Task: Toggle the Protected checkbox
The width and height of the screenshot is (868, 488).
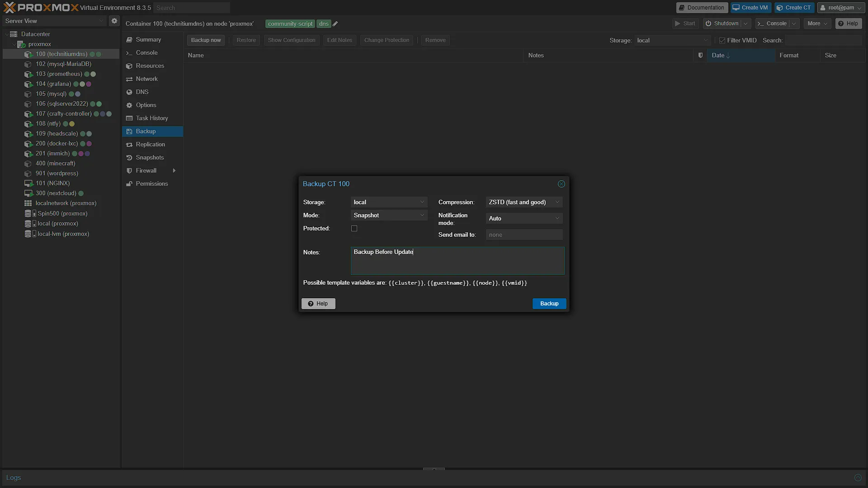Action: pyautogui.click(x=354, y=229)
